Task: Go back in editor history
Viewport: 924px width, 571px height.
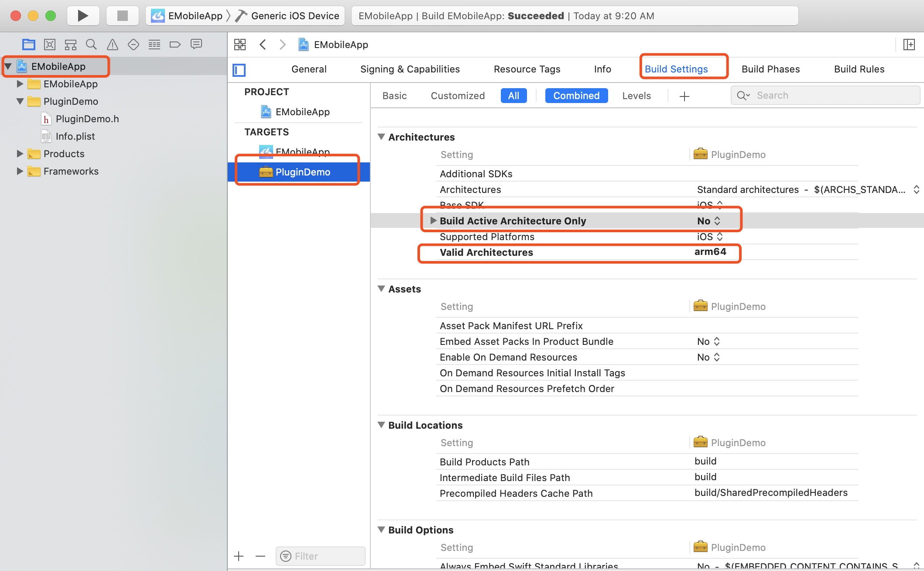Action: click(263, 45)
